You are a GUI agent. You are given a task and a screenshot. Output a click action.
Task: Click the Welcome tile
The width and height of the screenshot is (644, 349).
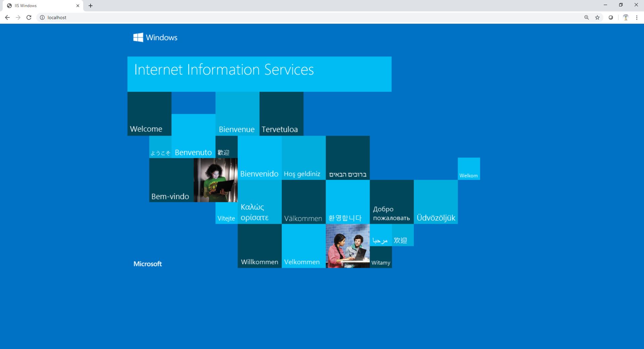point(149,114)
